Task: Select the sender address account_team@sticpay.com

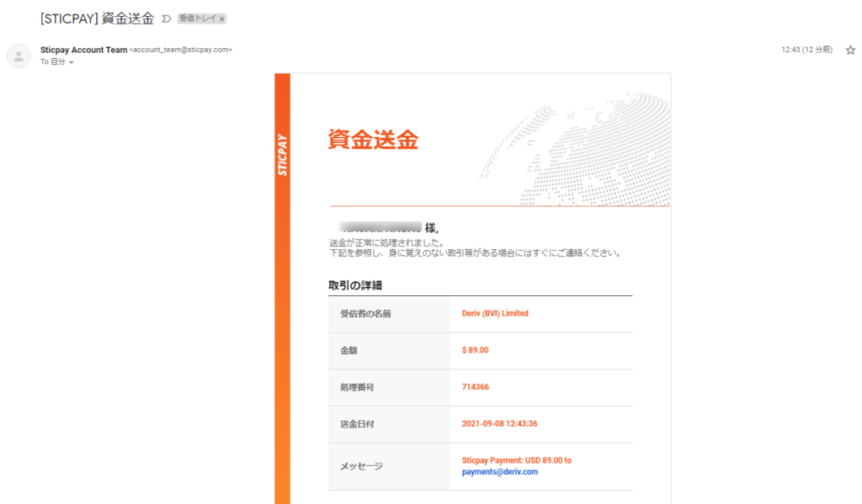Action: [x=181, y=50]
